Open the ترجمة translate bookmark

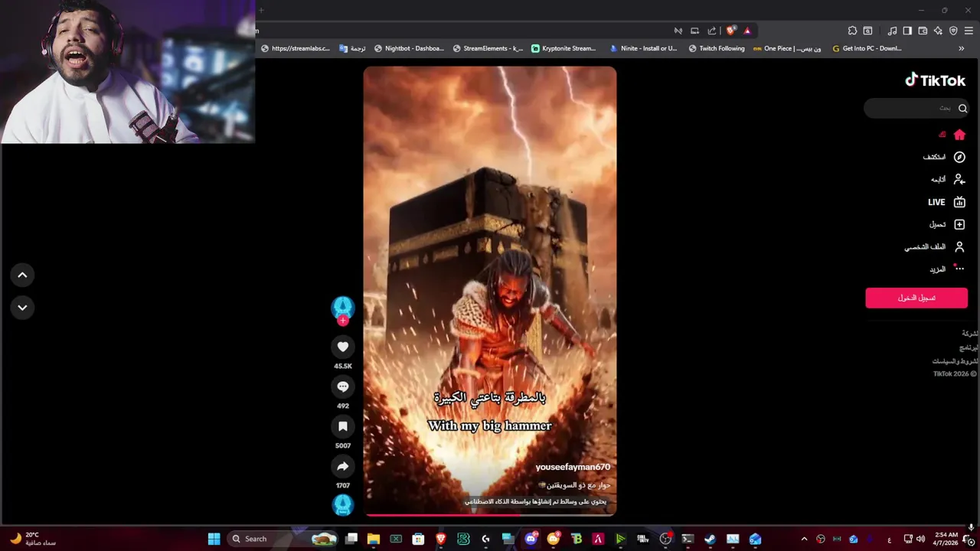click(x=352, y=48)
